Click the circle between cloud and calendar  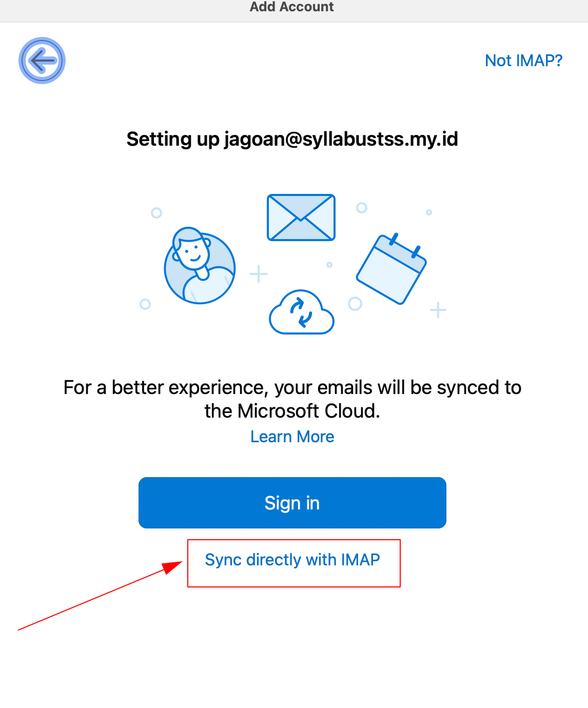click(x=355, y=304)
